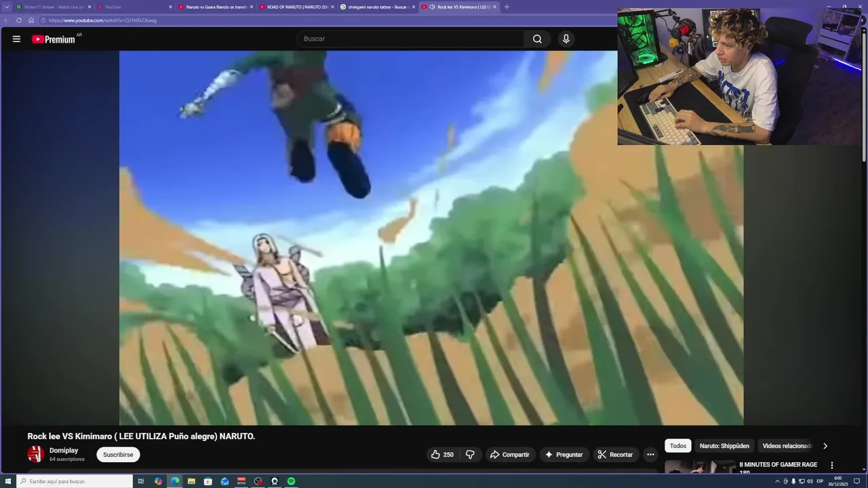The image size is (868, 488).
Task: Open the Domiplay channel name link
Action: (x=64, y=451)
